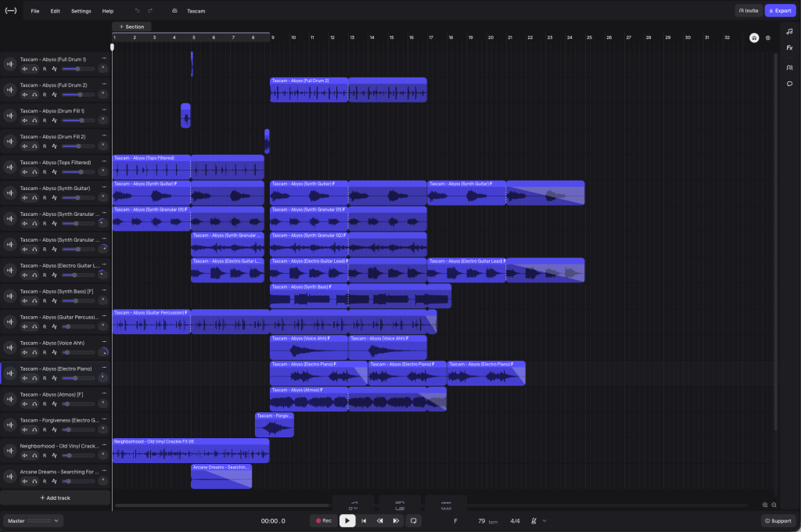Open options menu for Atmos track
The width and height of the screenshot is (801, 532).
pyautogui.click(x=104, y=393)
